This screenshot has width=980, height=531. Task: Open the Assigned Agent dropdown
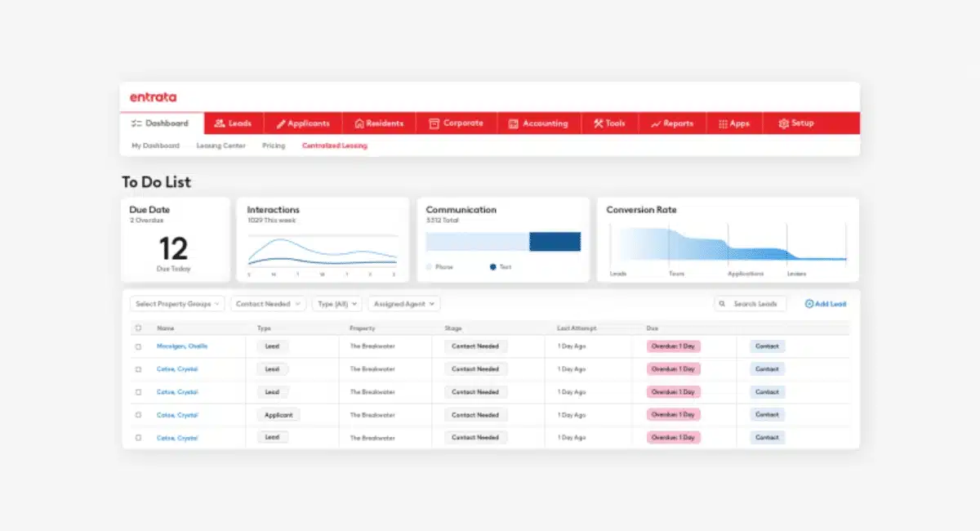(x=403, y=304)
